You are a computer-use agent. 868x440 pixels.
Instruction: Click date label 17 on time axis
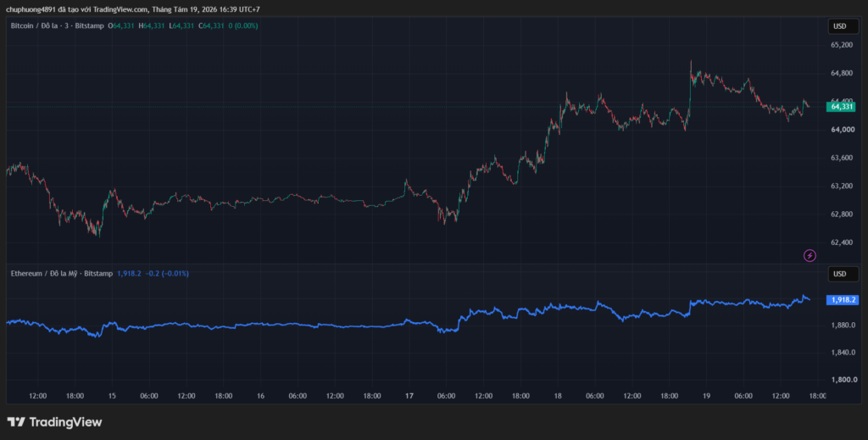(409, 396)
